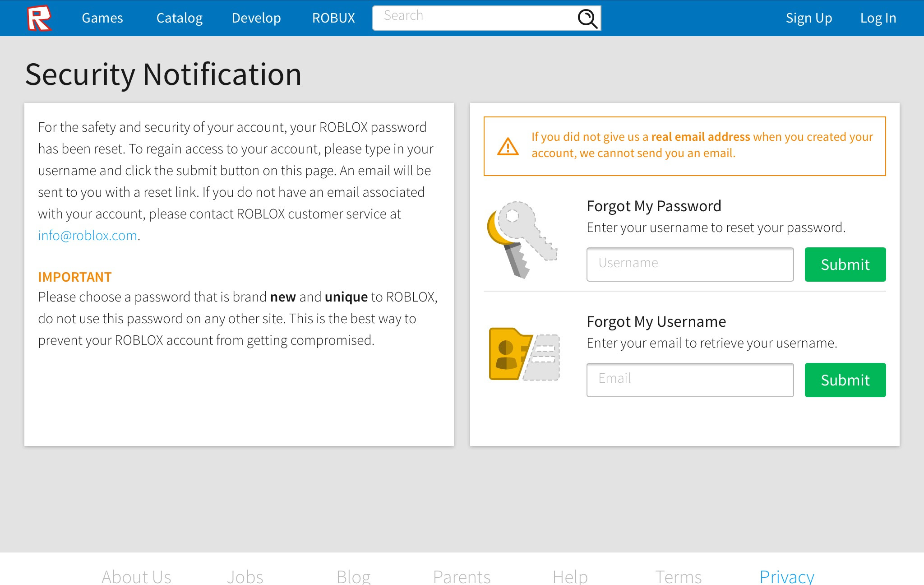The image size is (924, 585).
Task: Click the Security Notification heading
Action: [x=163, y=74]
